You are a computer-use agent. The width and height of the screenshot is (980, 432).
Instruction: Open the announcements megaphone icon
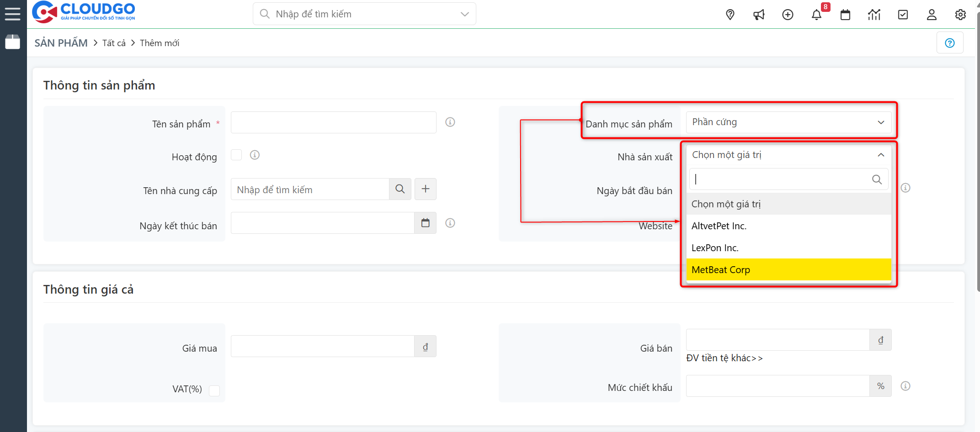[x=759, y=14]
